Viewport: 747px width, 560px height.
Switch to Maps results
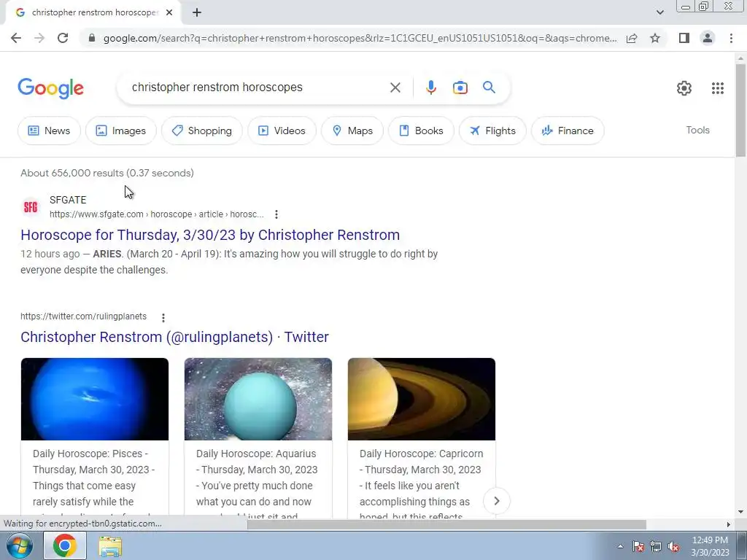(x=352, y=131)
